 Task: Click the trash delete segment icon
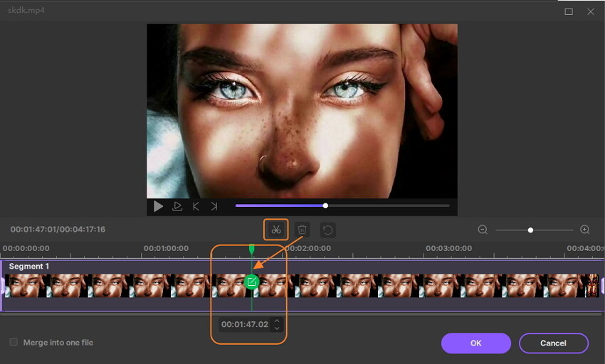point(302,230)
